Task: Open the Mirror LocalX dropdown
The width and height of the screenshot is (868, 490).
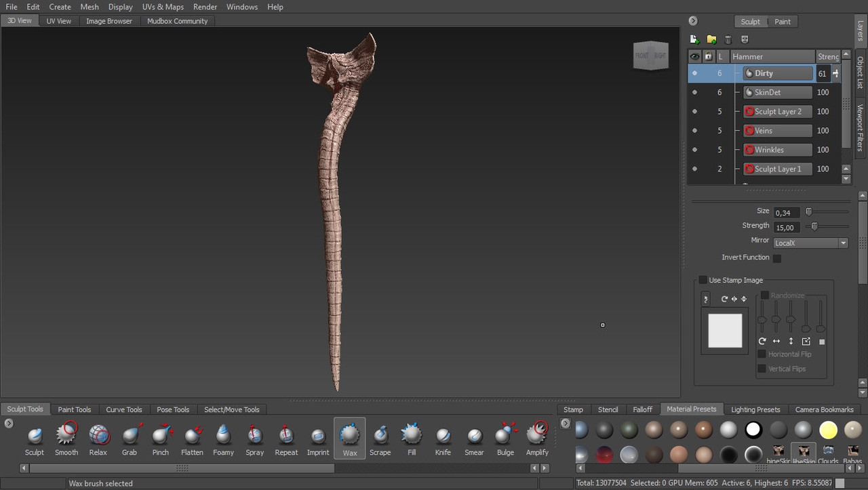Action: click(810, 243)
